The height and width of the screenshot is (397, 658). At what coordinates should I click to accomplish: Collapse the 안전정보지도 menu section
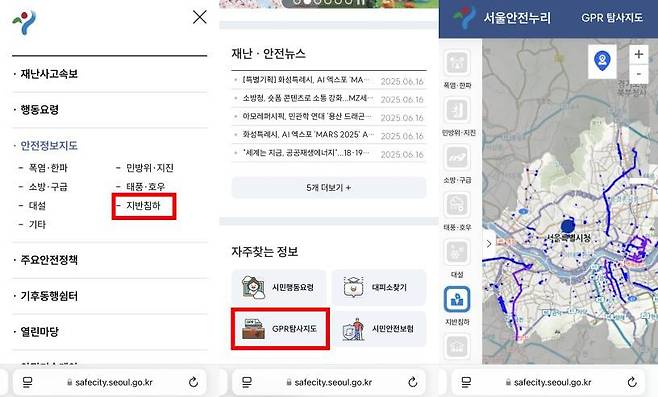(49, 146)
